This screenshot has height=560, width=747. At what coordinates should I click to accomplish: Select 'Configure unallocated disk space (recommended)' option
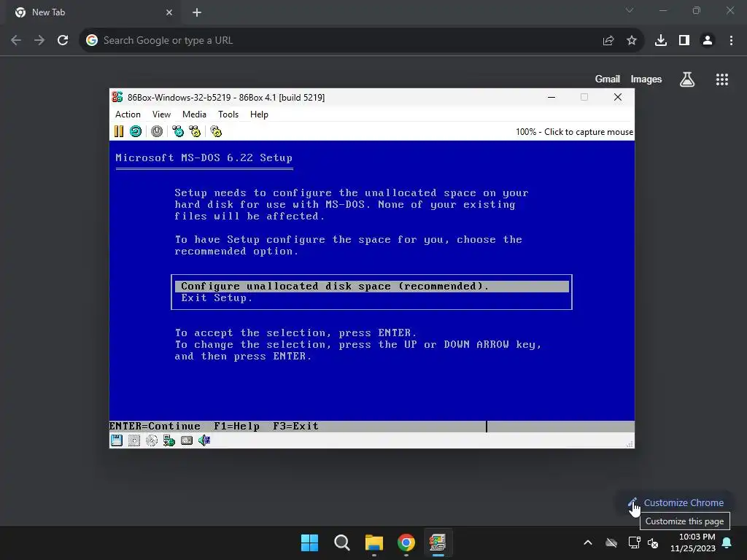[x=371, y=286]
